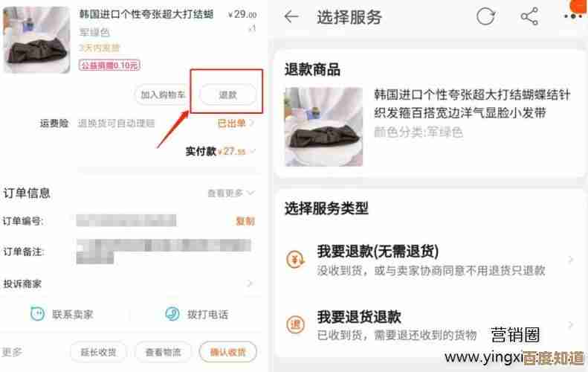Open the headband product thumbnail in refund section

(x=323, y=126)
